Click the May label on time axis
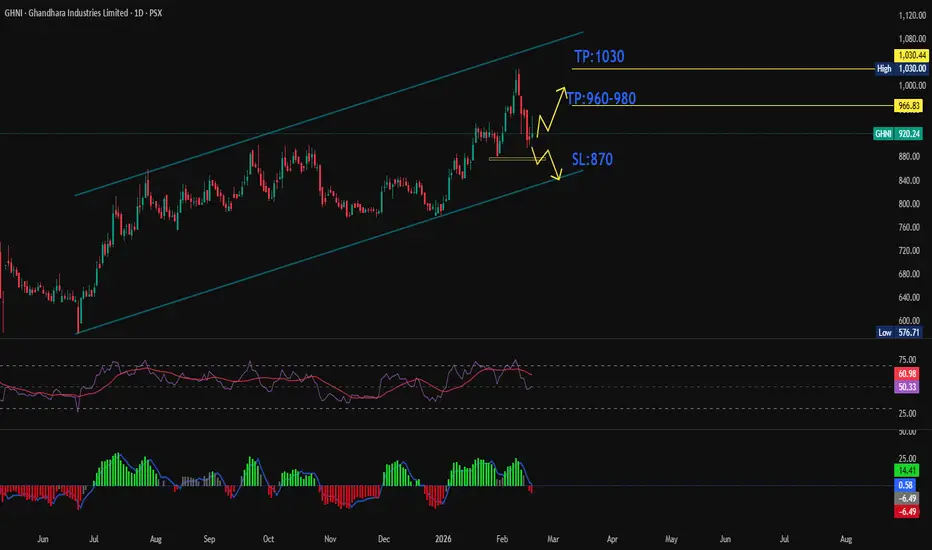The width and height of the screenshot is (932, 550). click(671, 539)
